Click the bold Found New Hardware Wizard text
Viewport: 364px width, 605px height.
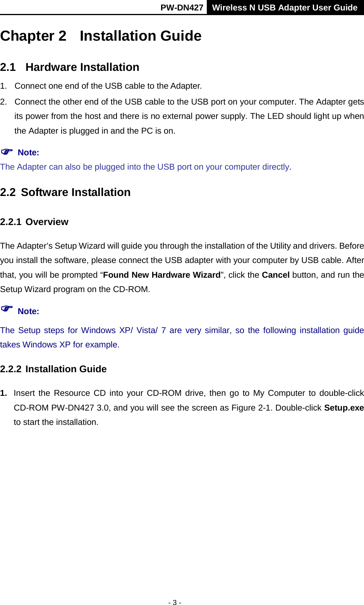[162, 275]
